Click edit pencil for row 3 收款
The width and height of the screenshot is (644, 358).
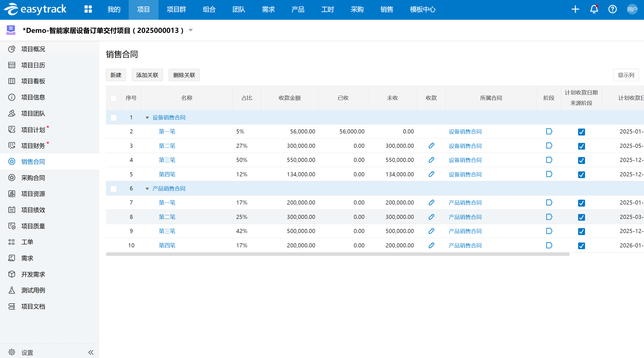coord(431,146)
